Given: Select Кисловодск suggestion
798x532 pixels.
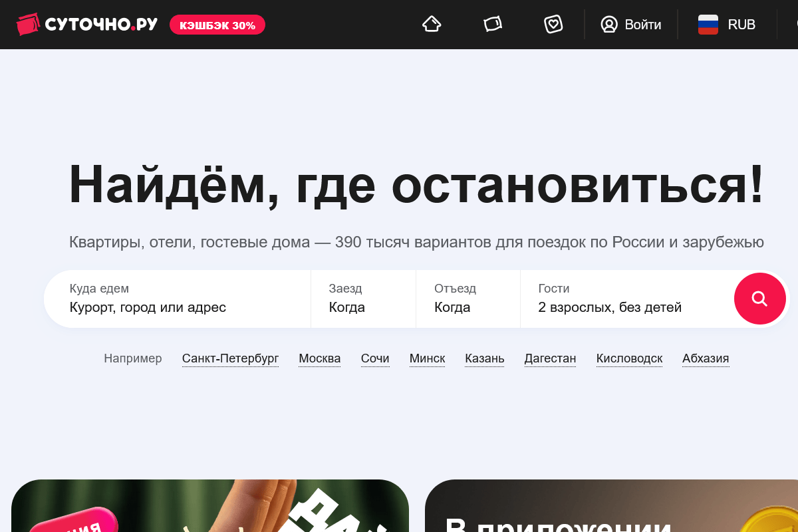Looking at the screenshot, I should pos(629,359).
